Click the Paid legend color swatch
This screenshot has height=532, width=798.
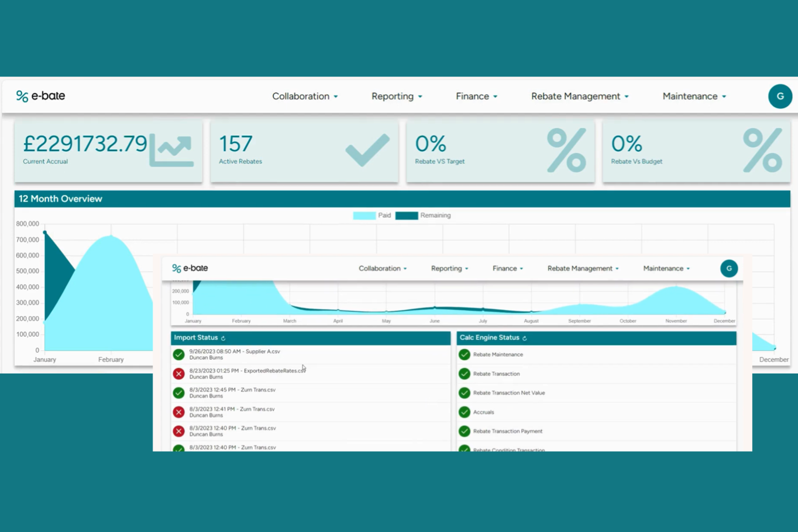(363, 215)
